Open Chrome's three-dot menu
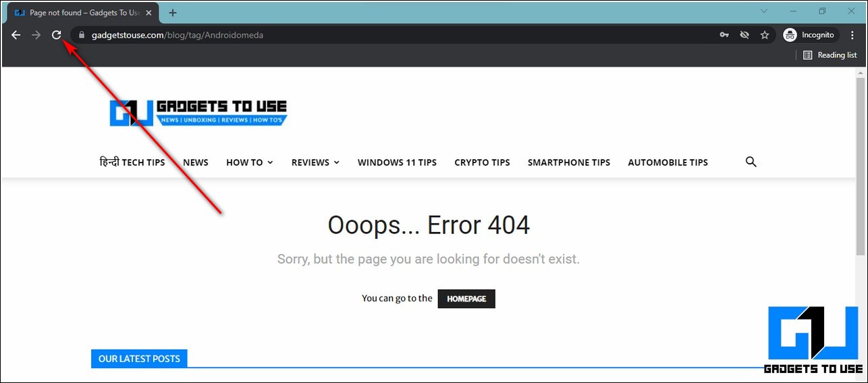Image resolution: width=868 pixels, height=383 pixels. pyautogui.click(x=853, y=35)
